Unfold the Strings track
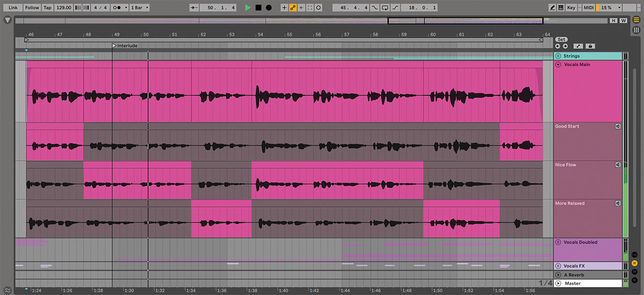 558,56
